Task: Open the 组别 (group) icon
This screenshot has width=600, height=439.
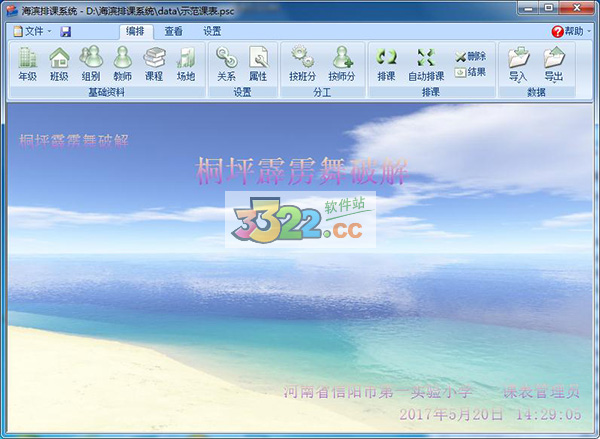Action: pos(91,64)
